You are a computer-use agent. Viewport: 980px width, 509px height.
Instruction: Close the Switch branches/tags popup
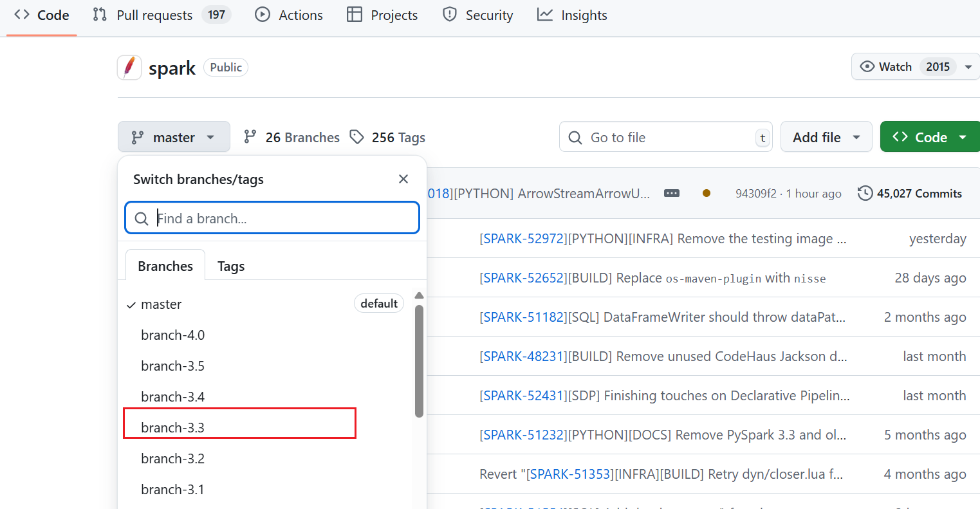[x=403, y=179]
